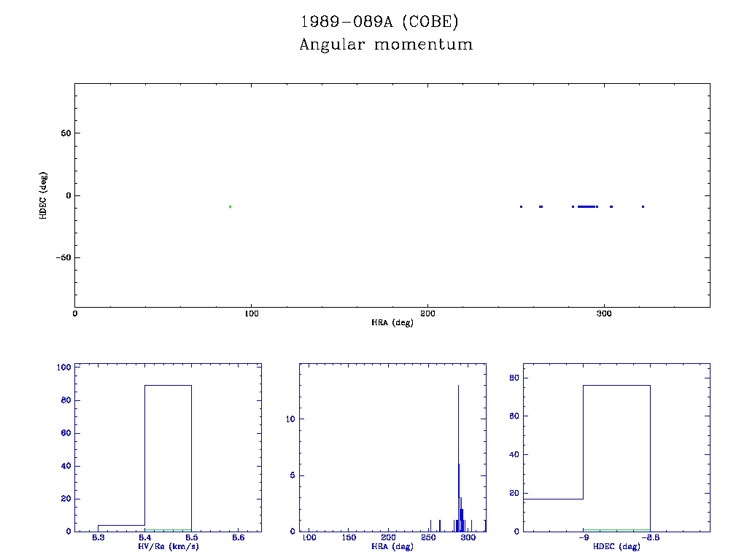Click the vertical 'HDEC (deg)' axis label
The width and height of the screenshot is (747, 560).
44,195
